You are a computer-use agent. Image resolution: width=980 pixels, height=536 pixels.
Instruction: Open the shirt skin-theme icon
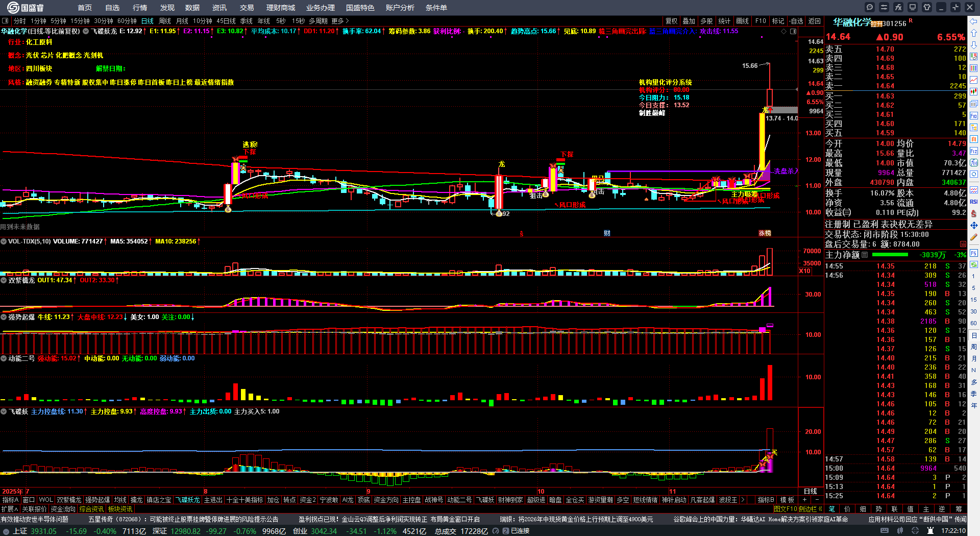coord(927,7)
